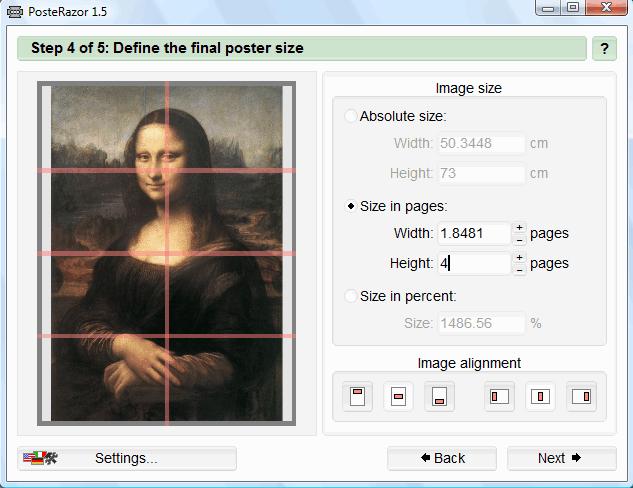Align image to bottom of poster
The image size is (633, 488).
point(439,396)
